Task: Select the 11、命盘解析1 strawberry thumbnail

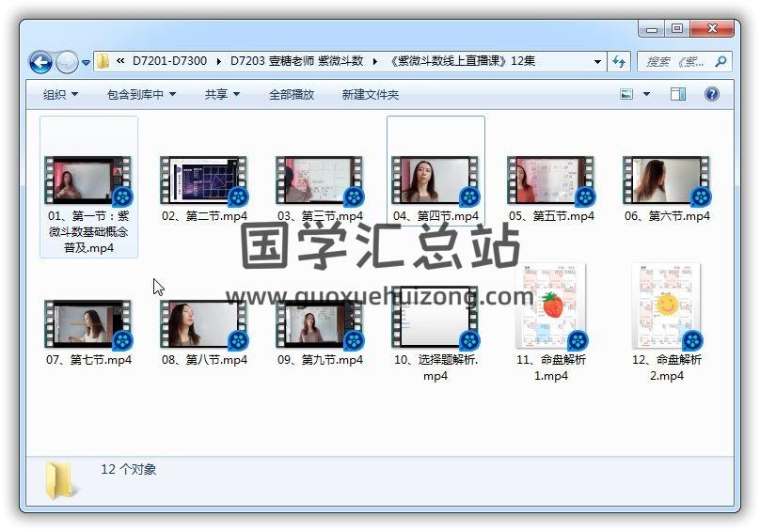Action: [551, 306]
